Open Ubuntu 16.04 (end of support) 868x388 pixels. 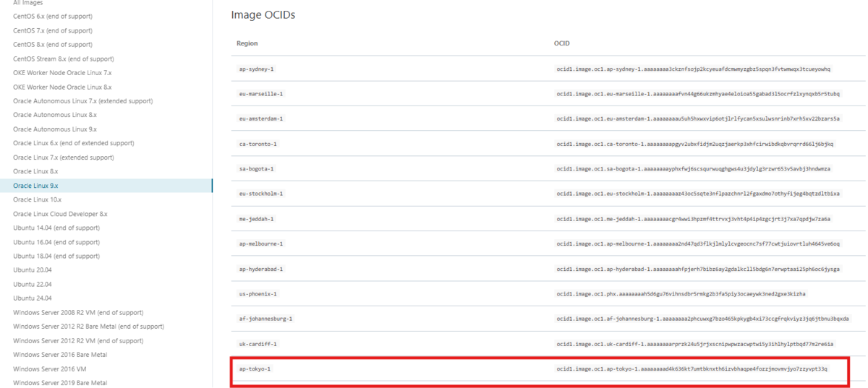coord(56,242)
